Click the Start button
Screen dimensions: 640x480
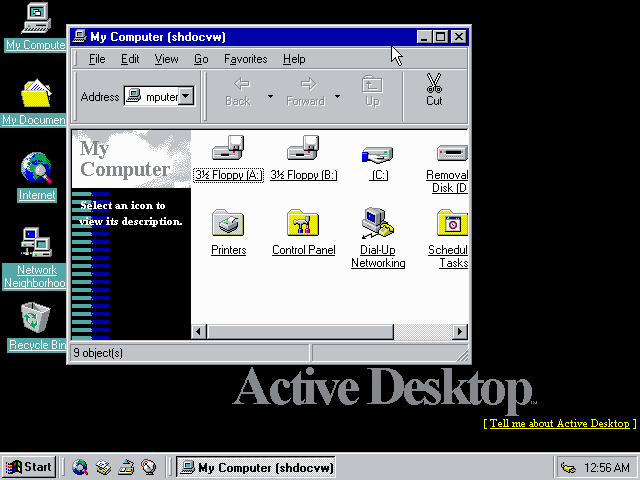[x=29, y=467]
